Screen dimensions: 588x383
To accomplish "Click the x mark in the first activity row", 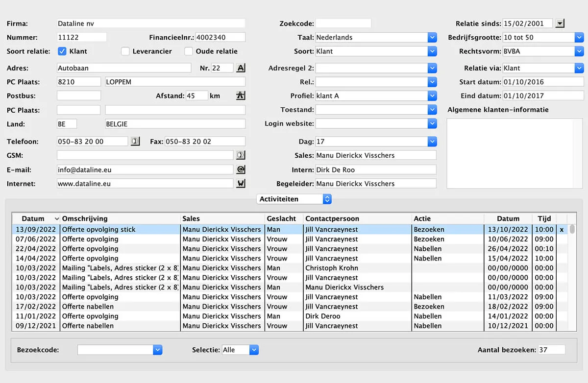I will click(562, 229).
